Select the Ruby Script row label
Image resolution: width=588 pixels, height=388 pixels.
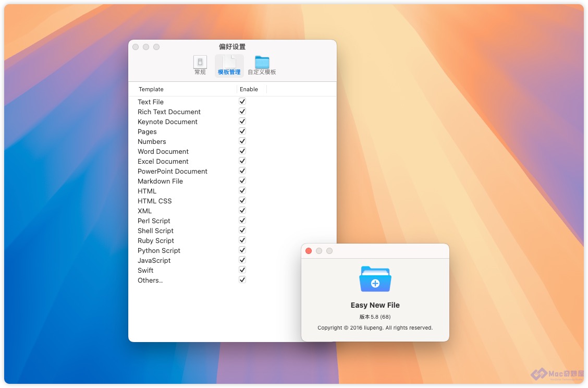point(156,240)
